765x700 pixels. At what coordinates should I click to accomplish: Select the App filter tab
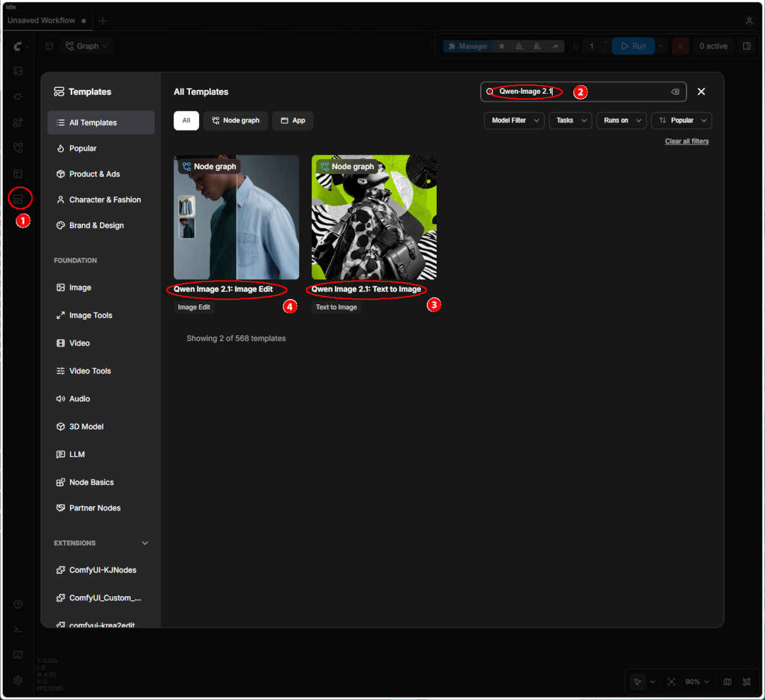[293, 120]
